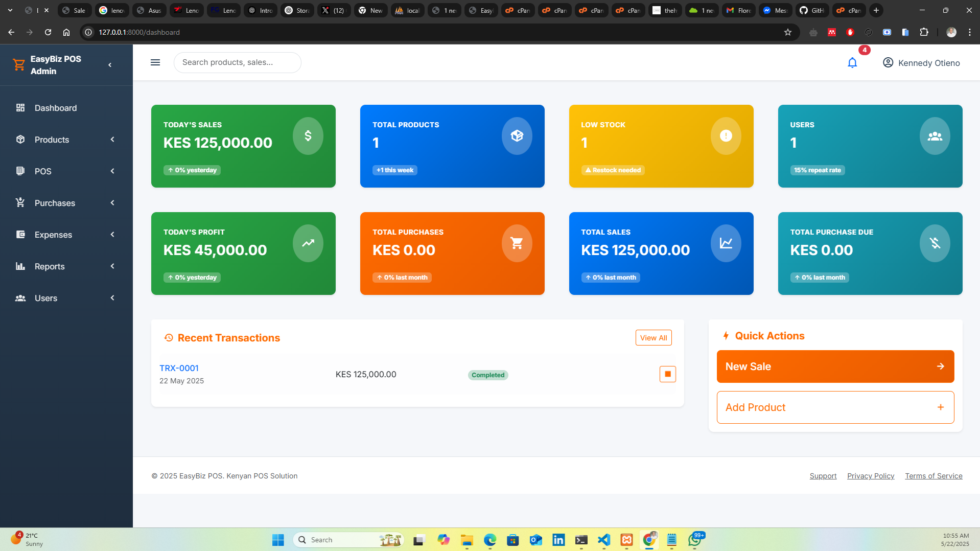The width and height of the screenshot is (980, 551).
Task: Switch to the GitHub browser tab
Action: pos(812,10)
